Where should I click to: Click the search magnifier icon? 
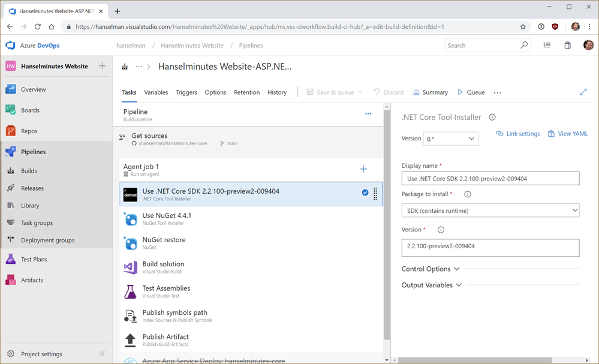(524, 45)
